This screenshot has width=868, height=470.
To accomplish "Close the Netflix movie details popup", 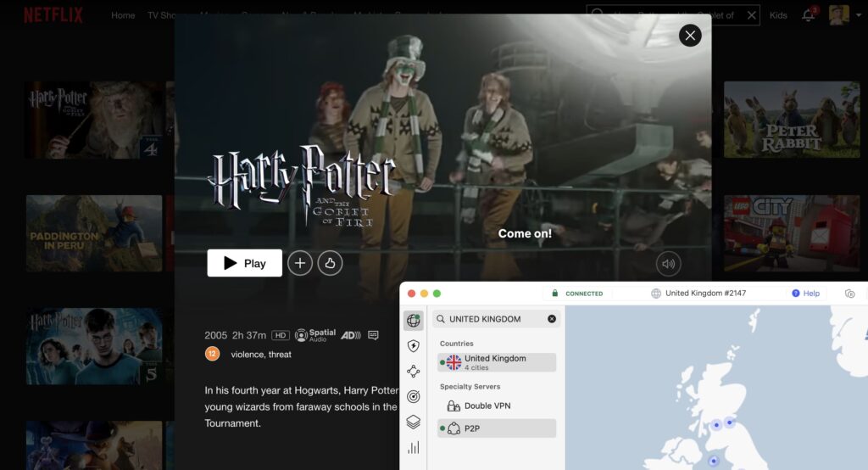I will (690, 36).
